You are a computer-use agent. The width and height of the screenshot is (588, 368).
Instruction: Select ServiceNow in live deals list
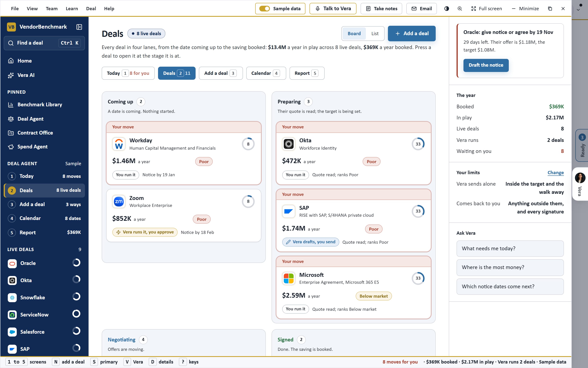(44, 315)
